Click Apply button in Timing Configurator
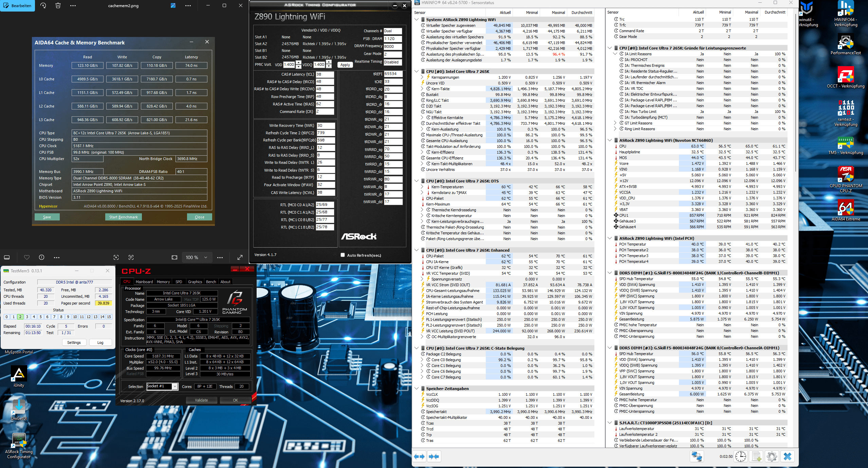Image resolution: width=868 pixels, height=468 pixels. 345,65
